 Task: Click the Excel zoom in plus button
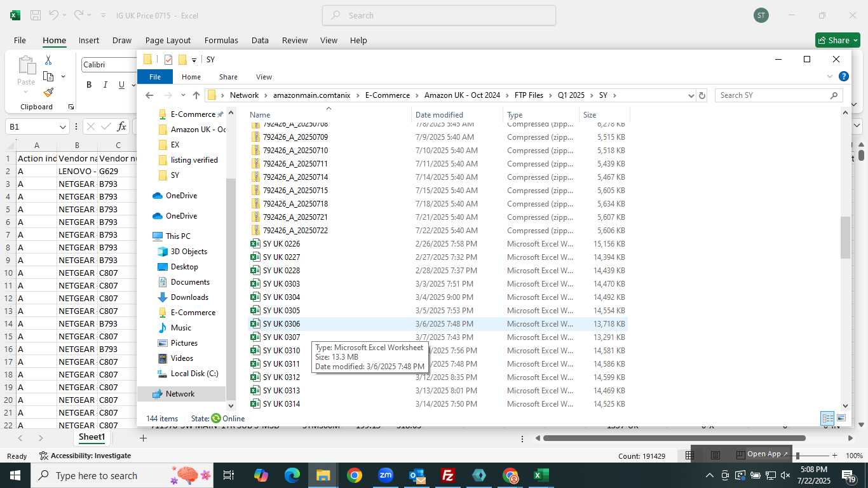point(834,456)
